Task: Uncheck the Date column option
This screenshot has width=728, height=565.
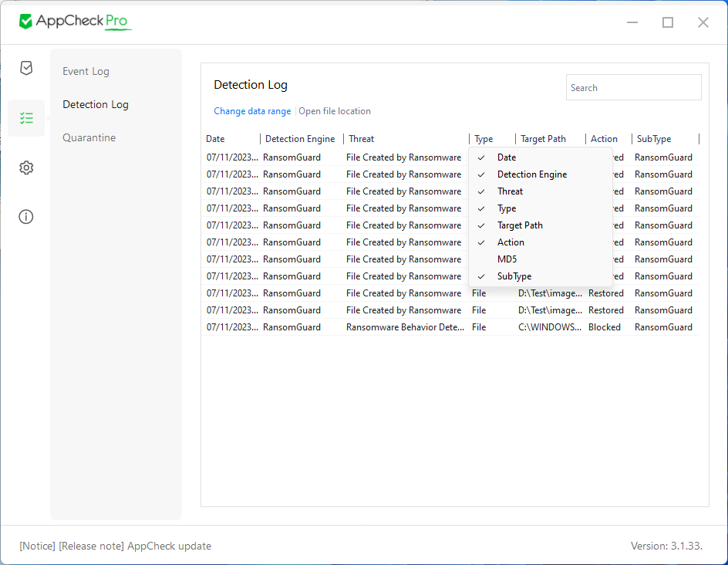Action: (x=507, y=157)
